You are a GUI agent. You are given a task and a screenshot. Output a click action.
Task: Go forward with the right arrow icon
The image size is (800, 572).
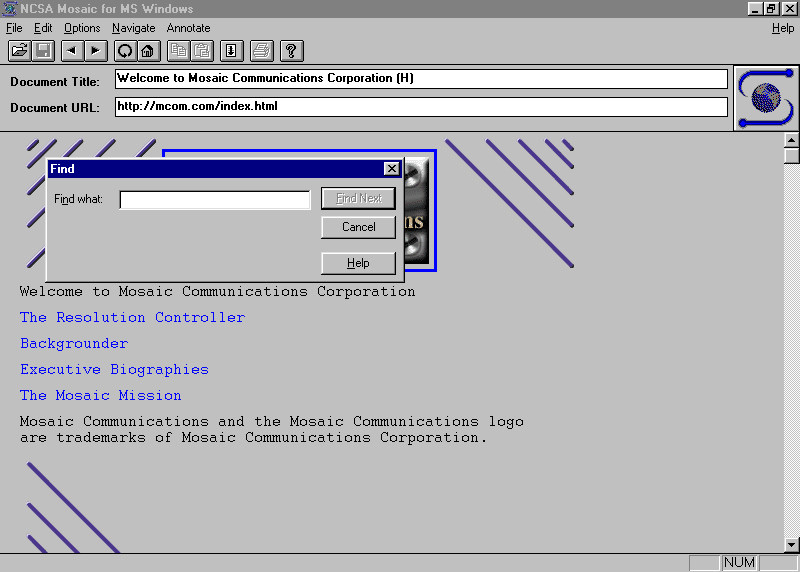(x=95, y=51)
